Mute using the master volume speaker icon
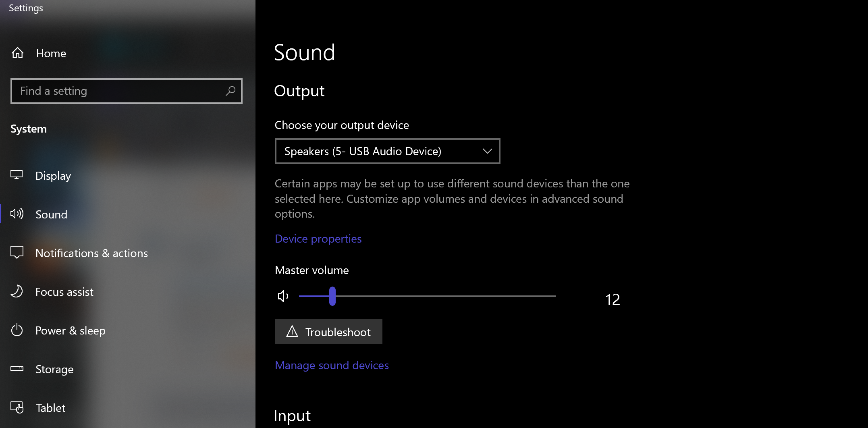 [283, 296]
